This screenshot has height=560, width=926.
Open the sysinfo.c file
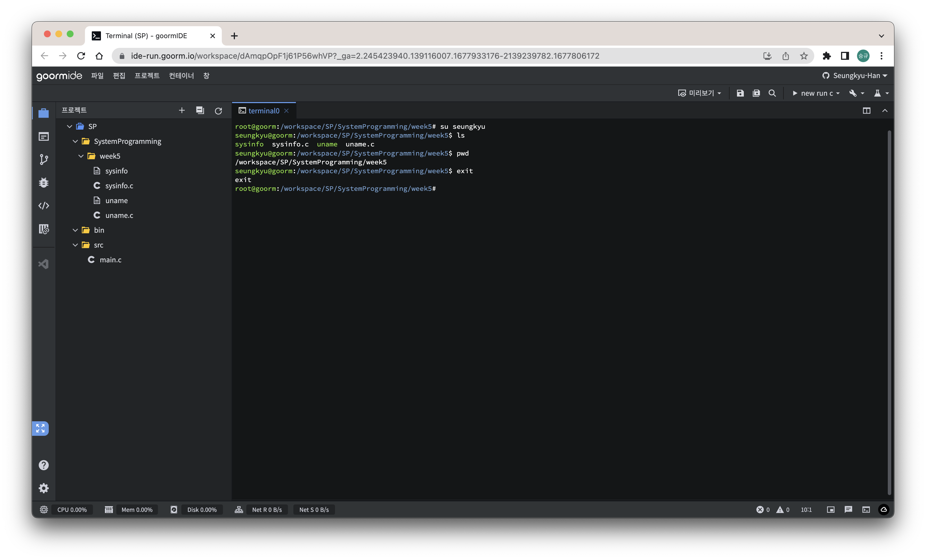[119, 185]
